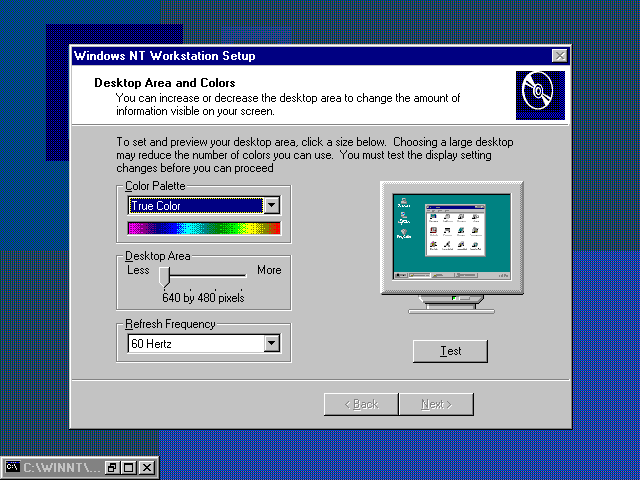Click the rainbow color spectrum bar
This screenshot has width=640, height=480.
[x=204, y=228]
